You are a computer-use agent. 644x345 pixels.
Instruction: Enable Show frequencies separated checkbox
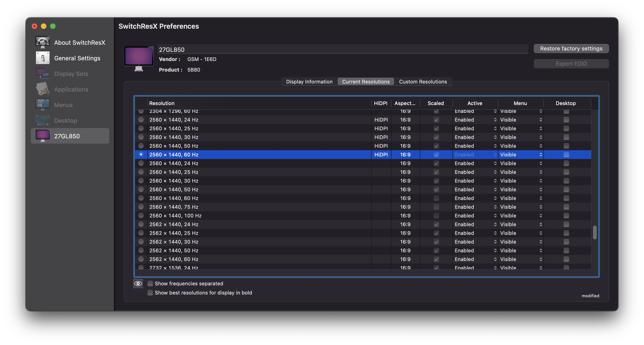pyautogui.click(x=150, y=283)
